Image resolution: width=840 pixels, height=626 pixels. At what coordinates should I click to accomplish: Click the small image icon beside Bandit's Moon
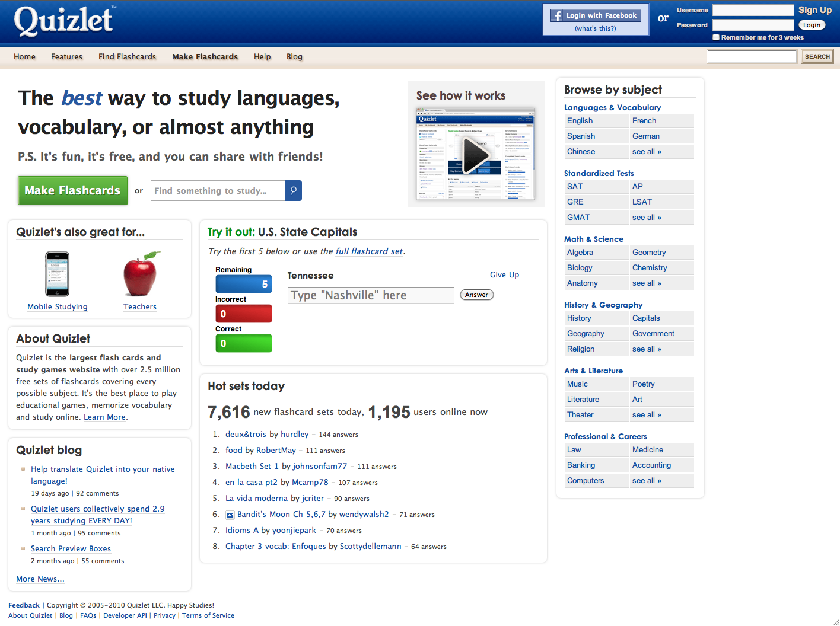pos(230,515)
